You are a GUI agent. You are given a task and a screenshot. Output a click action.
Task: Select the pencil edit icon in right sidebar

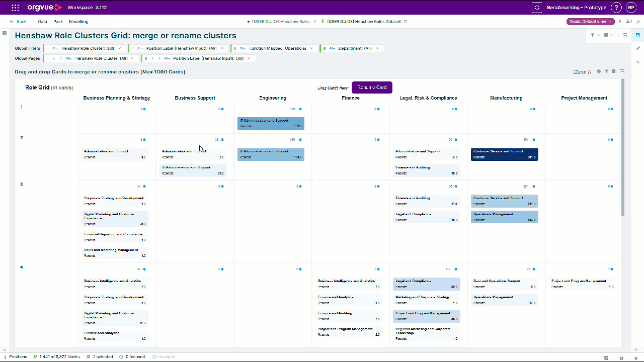point(638,48)
